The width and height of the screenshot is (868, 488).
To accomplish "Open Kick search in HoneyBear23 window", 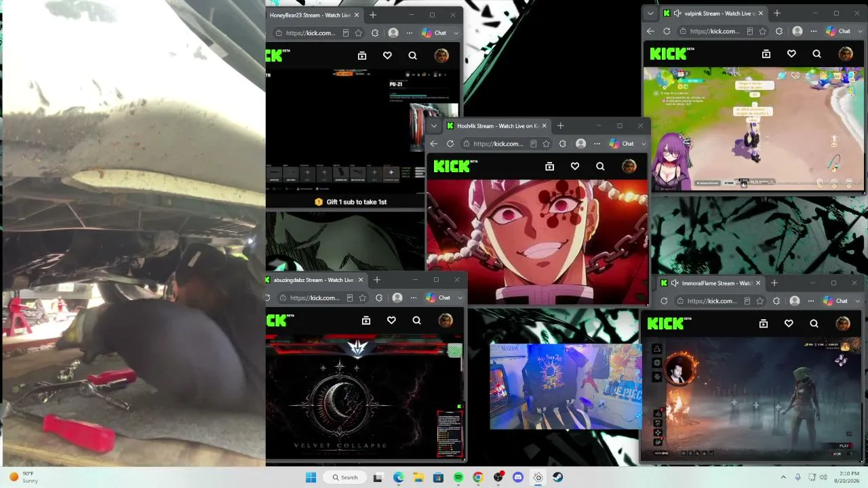I will tap(412, 56).
